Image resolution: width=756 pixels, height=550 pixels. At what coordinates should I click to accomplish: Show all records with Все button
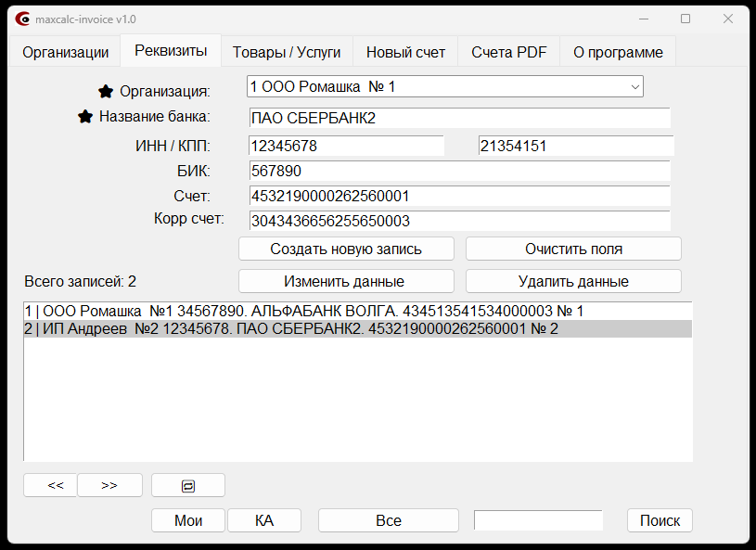(388, 520)
